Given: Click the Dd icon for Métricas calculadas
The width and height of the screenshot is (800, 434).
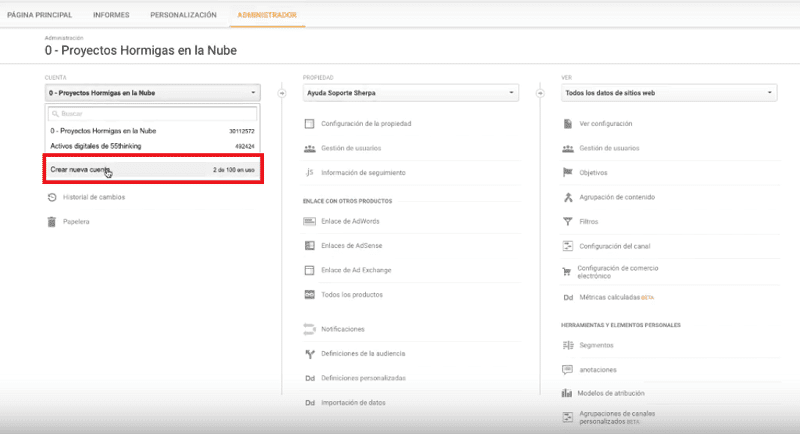Looking at the screenshot, I should [x=568, y=297].
